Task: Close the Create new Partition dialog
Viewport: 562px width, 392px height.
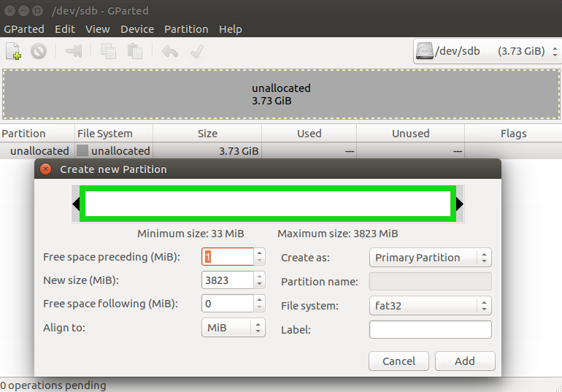Action: coord(45,169)
